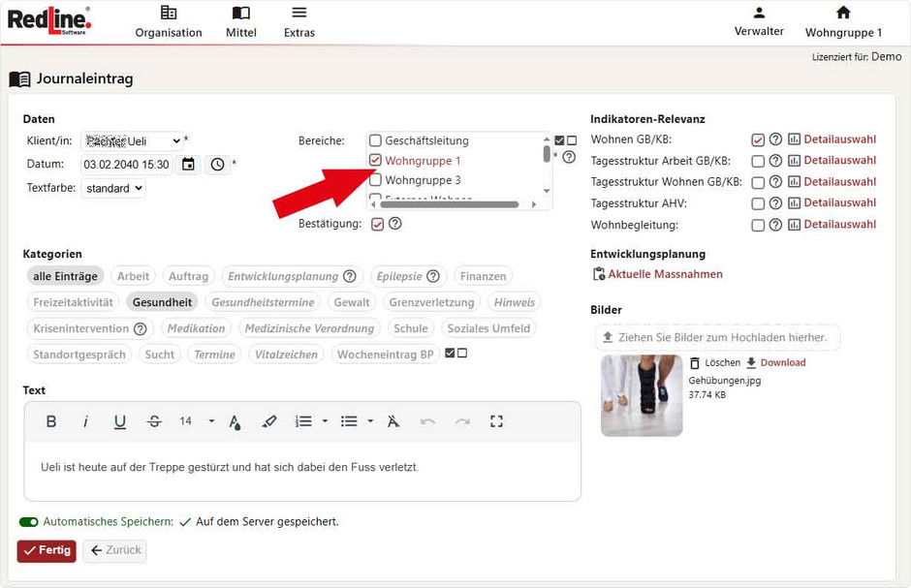Delete the Gehübungen.jpg image
The height and width of the screenshot is (588, 911).
tap(715, 362)
